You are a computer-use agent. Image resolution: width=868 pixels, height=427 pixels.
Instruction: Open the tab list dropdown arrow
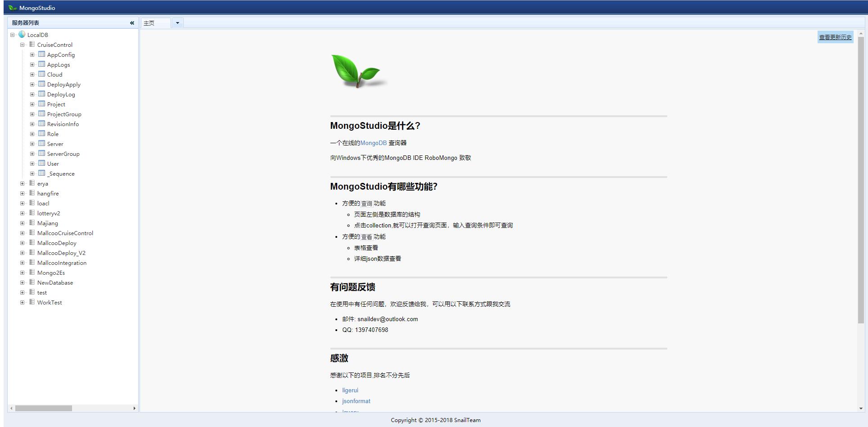(x=177, y=23)
